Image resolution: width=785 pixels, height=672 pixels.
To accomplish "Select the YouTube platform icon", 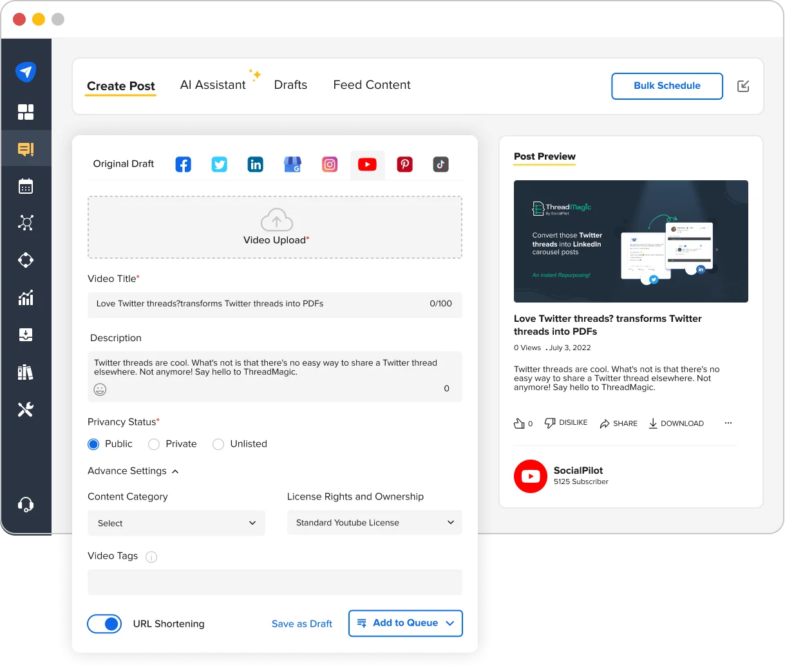I will point(367,164).
